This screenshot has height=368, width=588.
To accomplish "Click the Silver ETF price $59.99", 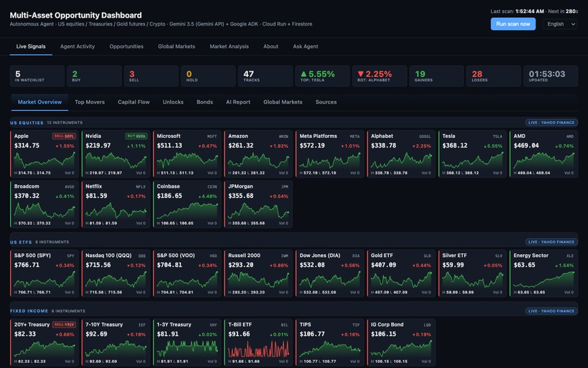I will tap(453, 265).
